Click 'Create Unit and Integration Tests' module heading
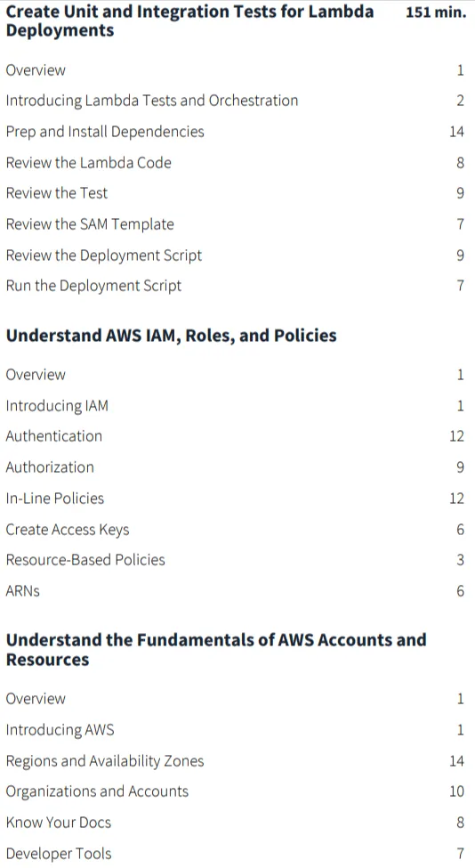 click(189, 20)
